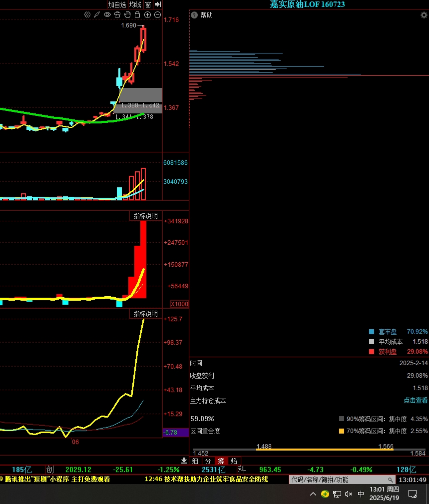Screen dimensions: 429x504
Task: Open the 腾讯推出短剧小程序 news ticker headline
Action: point(57,479)
